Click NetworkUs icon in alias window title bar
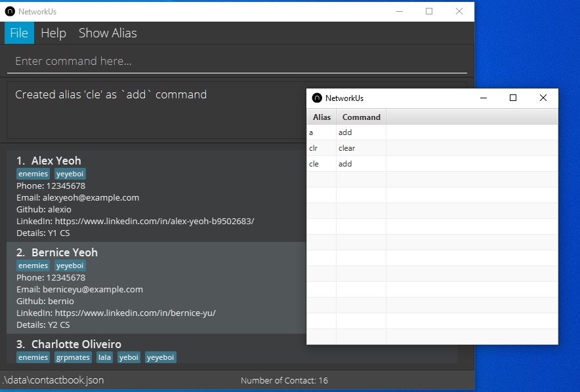The width and height of the screenshot is (580, 392). 317,98
